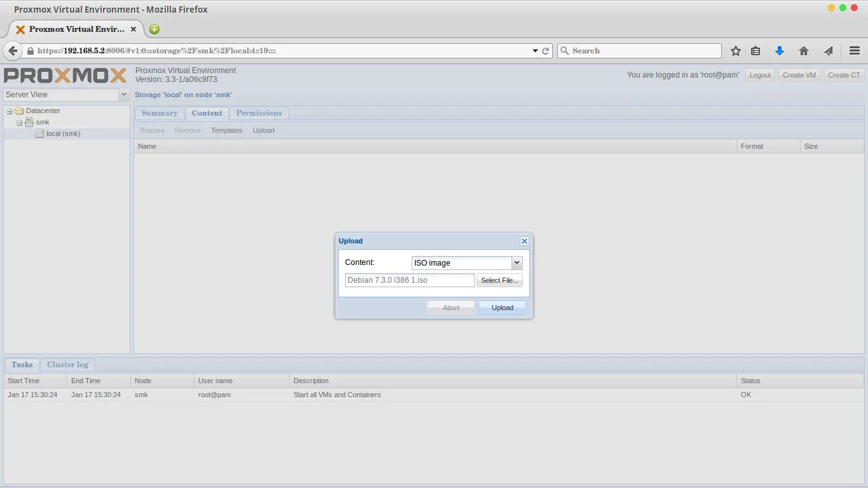Click the Debian iso filename field
This screenshot has width=868, height=488.
tap(410, 280)
